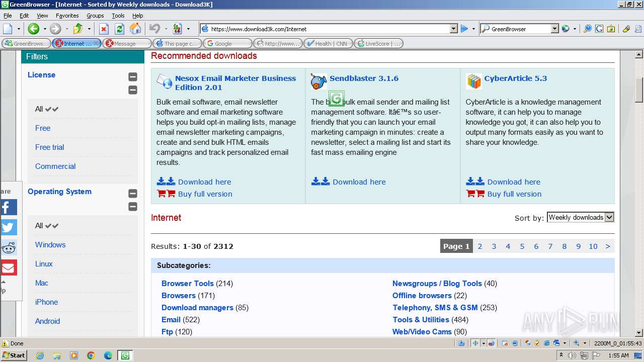Select the All license filter
Image resolution: width=644 pixels, height=362 pixels.
[47, 109]
